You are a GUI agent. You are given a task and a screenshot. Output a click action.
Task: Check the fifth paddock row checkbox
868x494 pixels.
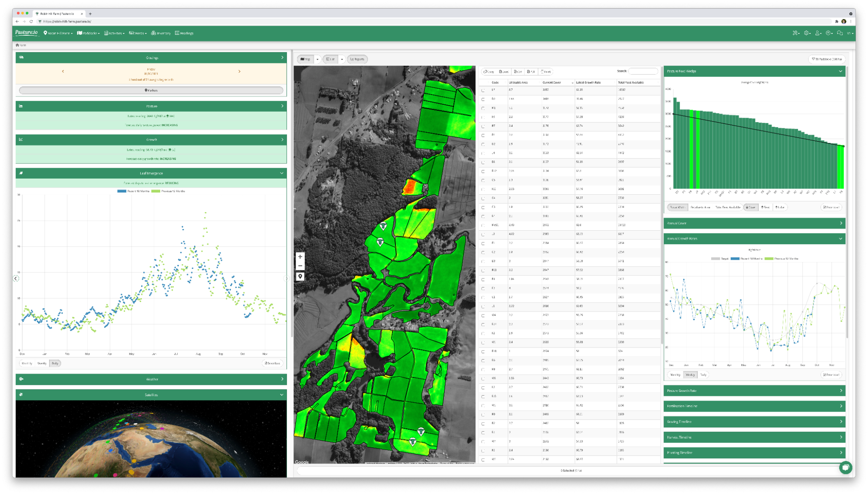pyautogui.click(x=483, y=126)
